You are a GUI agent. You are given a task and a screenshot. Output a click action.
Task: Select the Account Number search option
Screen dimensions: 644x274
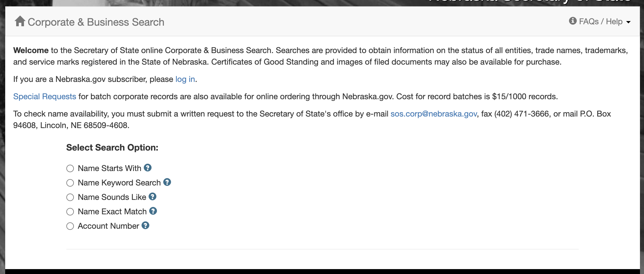[x=70, y=226]
